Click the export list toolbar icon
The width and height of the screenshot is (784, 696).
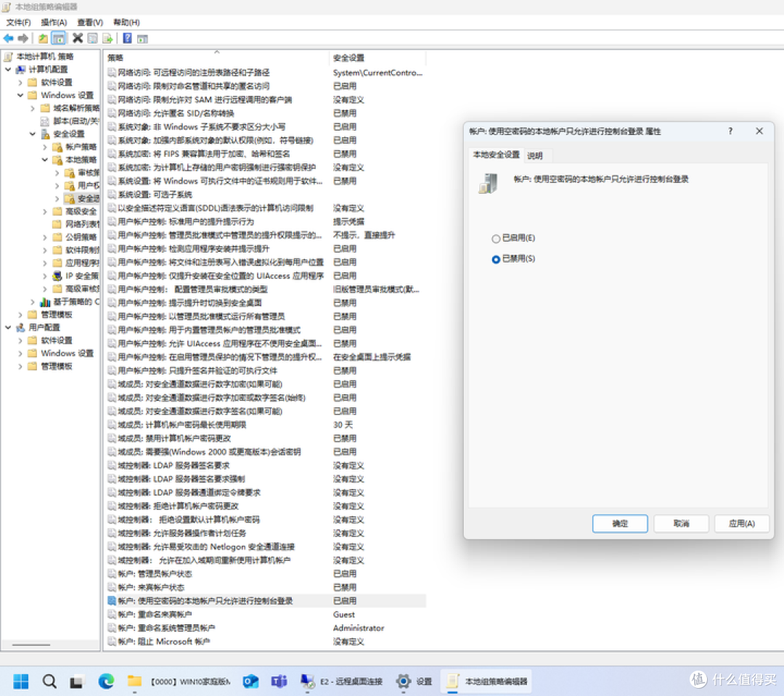(107, 38)
